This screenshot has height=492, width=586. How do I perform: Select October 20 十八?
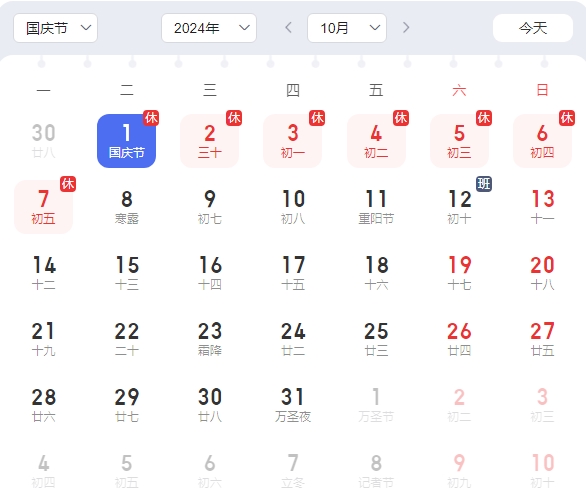click(542, 273)
